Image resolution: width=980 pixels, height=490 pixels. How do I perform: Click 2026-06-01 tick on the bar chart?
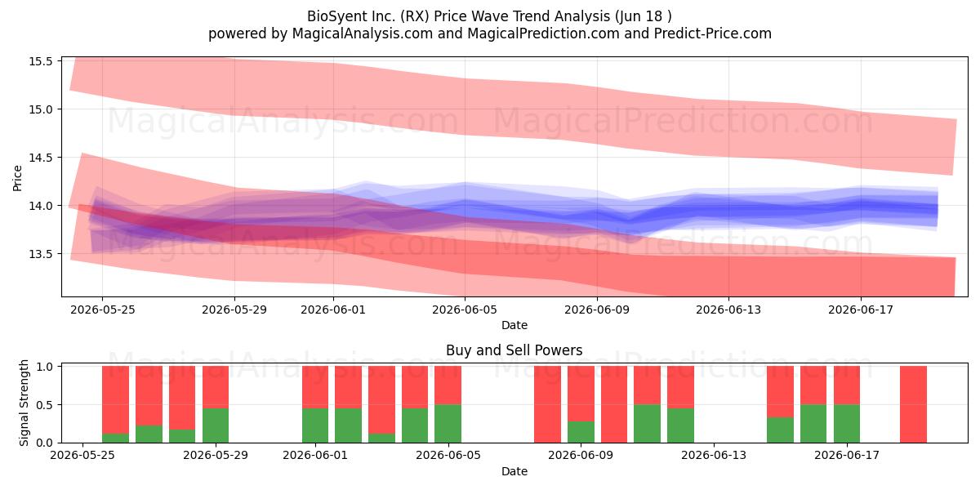click(x=315, y=456)
